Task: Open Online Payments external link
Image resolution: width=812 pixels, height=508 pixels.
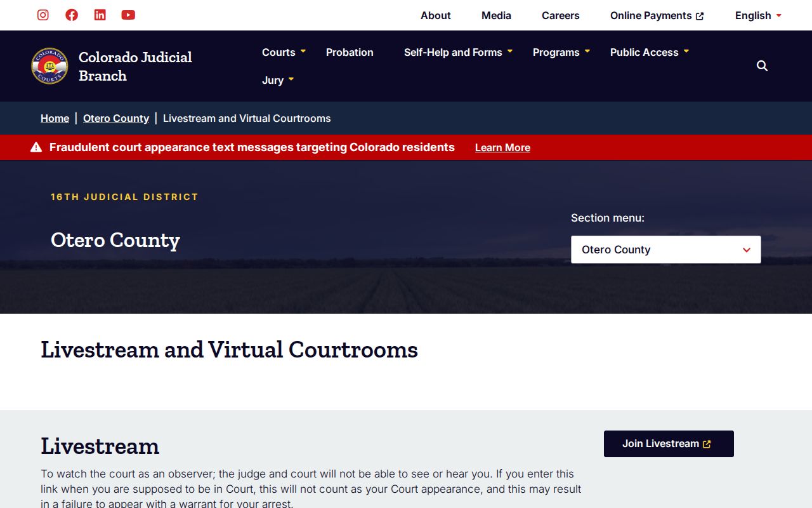Action: coord(657,15)
